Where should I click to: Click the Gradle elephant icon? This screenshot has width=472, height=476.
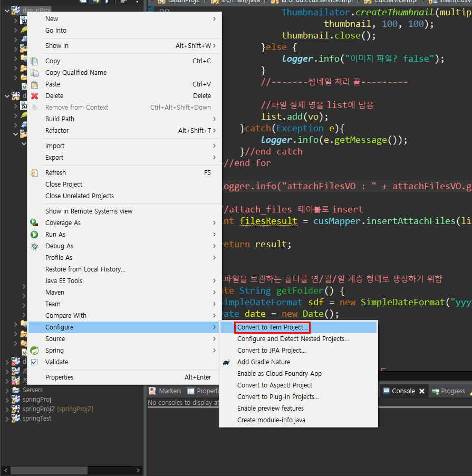226,362
